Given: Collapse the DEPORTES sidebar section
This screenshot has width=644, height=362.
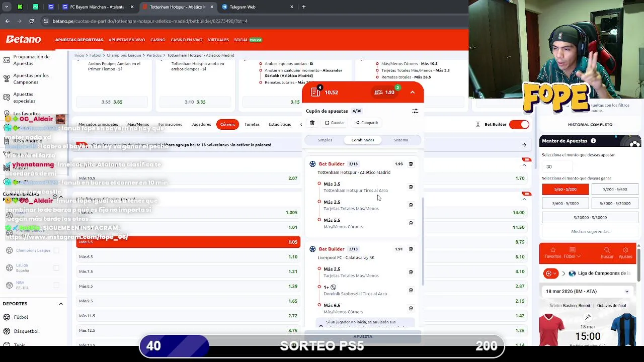Looking at the screenshot, I should point(61,304).
